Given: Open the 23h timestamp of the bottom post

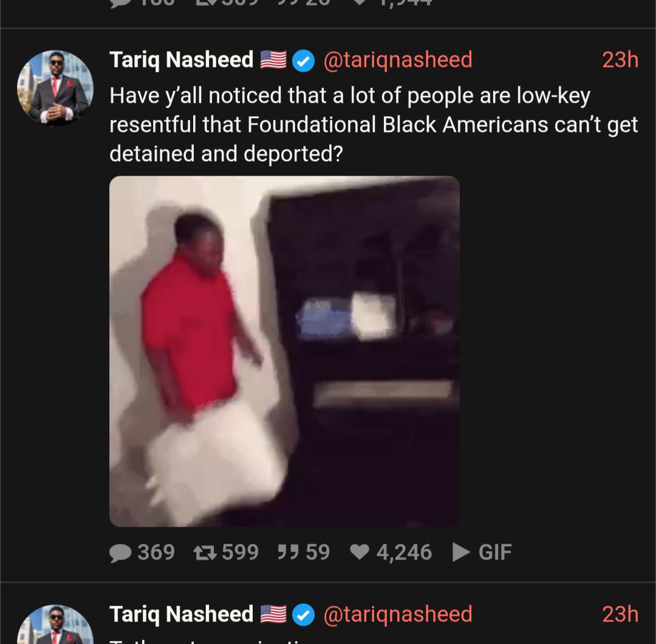Looking at the screenshot, I should (x=620, y=614).
